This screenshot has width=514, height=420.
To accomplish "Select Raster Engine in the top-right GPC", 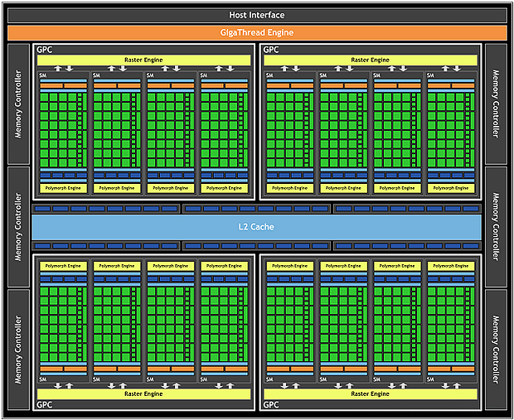I will (371, 60).
